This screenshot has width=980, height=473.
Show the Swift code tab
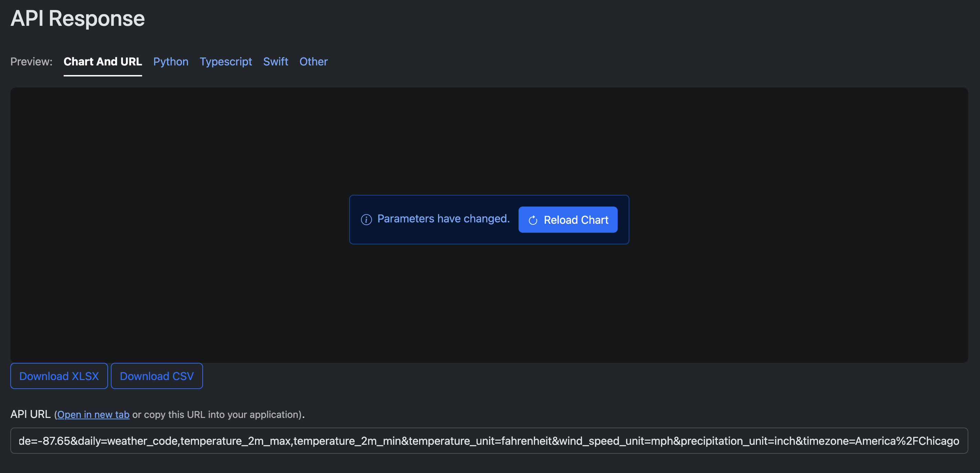click(275, 62)
